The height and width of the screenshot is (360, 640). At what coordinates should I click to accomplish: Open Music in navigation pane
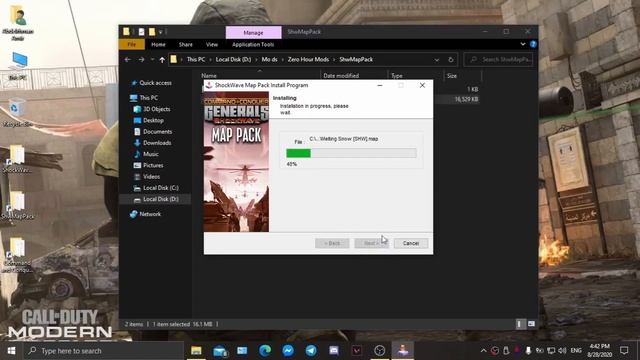click(151, 154)
